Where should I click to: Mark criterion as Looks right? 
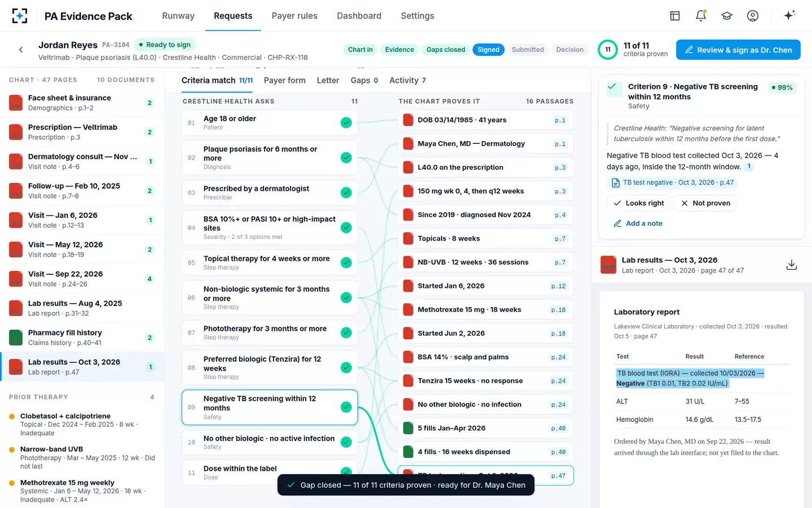[x=639, y=203]
